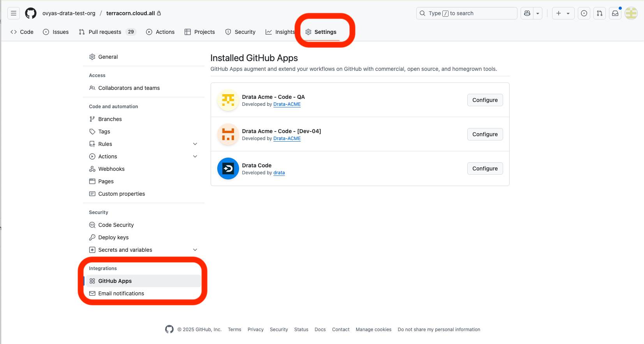This screenshot has width=644, height=344.
Task: Switch to the repository Actions tab
Action: (x=160, y=32)
